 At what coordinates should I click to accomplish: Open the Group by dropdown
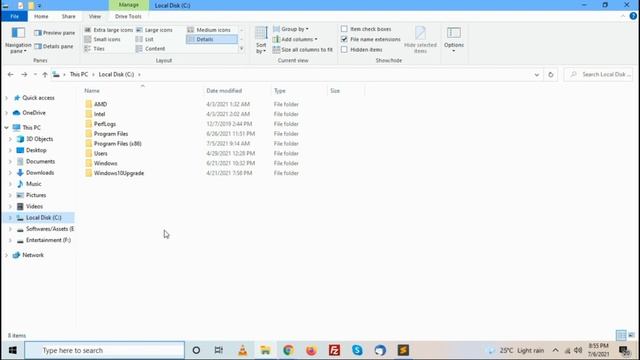coord(291,29)
